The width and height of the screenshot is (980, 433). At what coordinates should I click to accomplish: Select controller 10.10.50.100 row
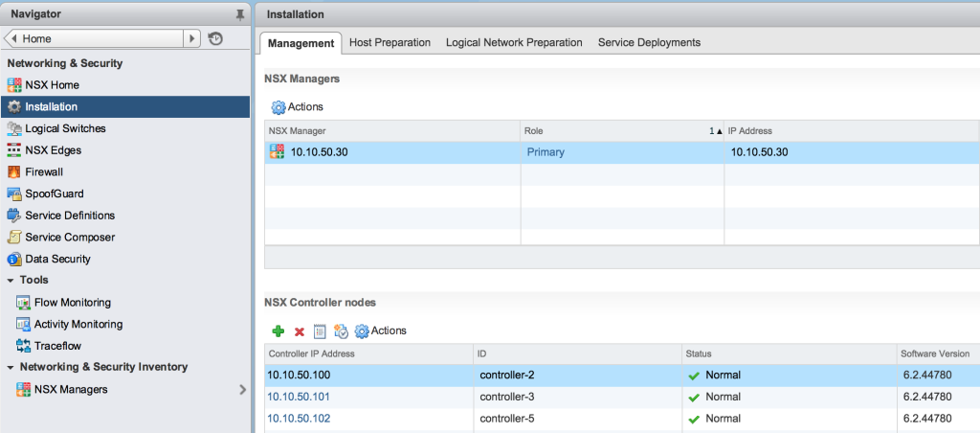pos(622,376)
